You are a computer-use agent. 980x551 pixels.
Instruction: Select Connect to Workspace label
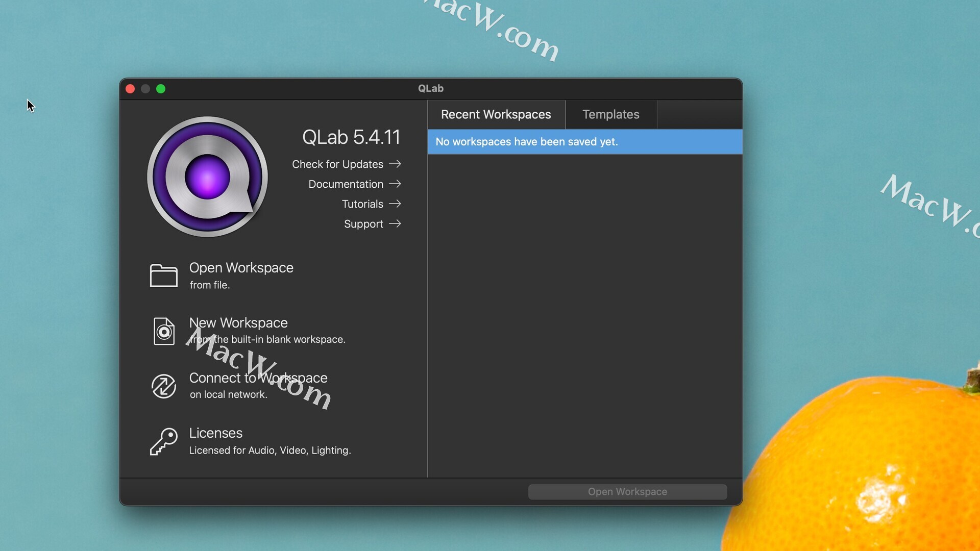click(258, 378)
